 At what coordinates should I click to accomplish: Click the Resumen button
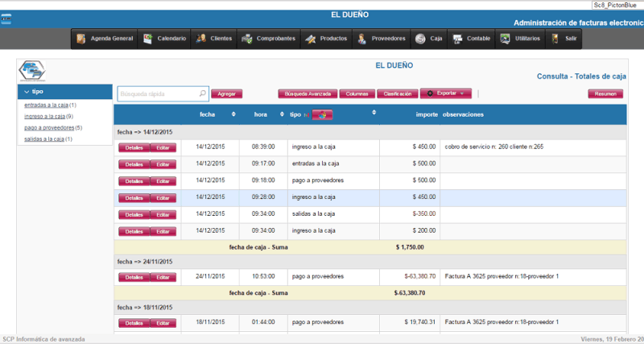[605, 93]
